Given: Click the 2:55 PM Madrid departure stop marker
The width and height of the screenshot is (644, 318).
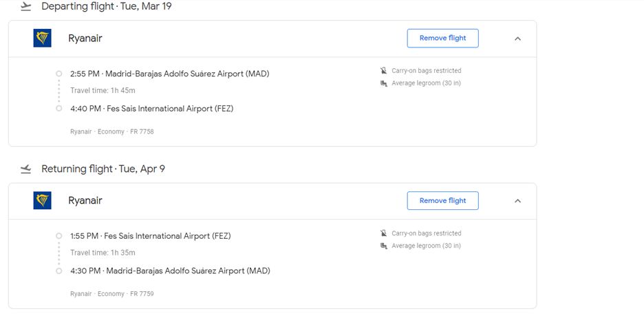Looking at the screenshot, I should tap(59, 74).
